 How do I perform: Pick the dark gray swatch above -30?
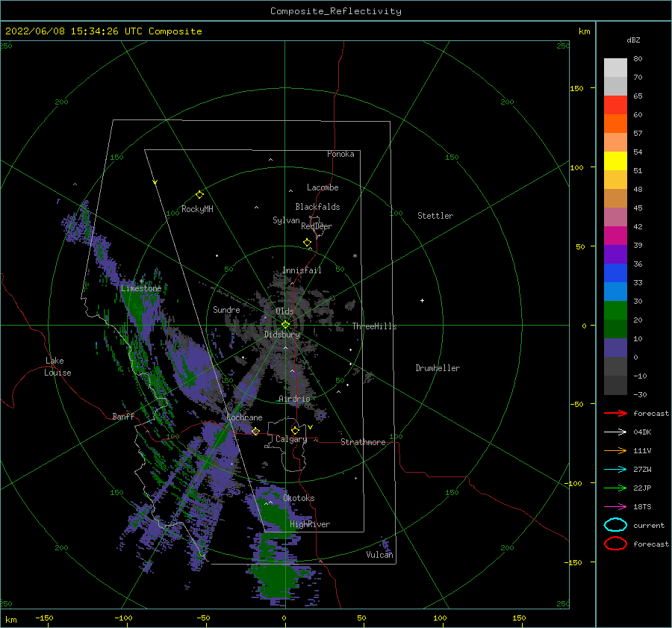coord(615,385)
